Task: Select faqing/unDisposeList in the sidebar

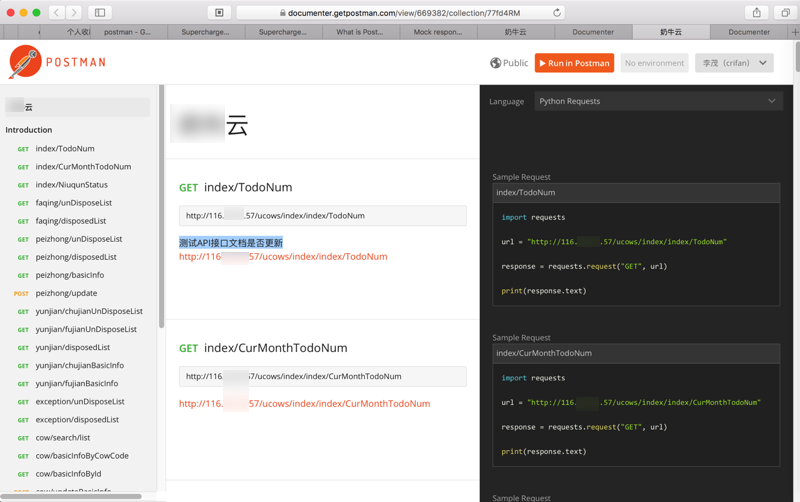Action: (x=73, y=203)
